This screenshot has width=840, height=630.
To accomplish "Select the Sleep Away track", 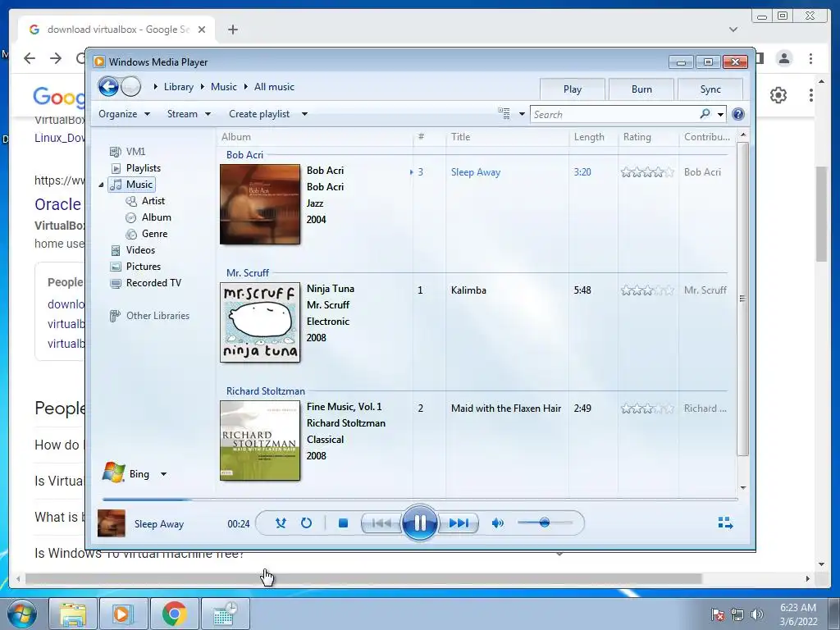I will coord(476,172).
